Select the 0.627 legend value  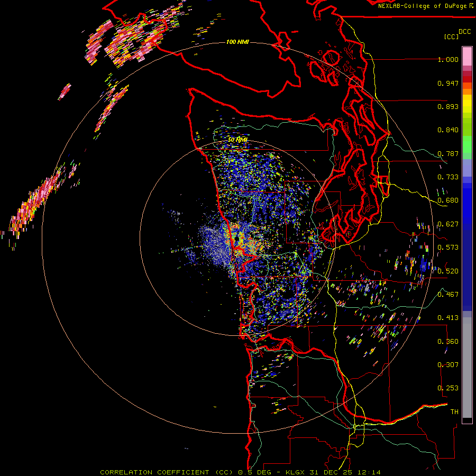point(448,224)
